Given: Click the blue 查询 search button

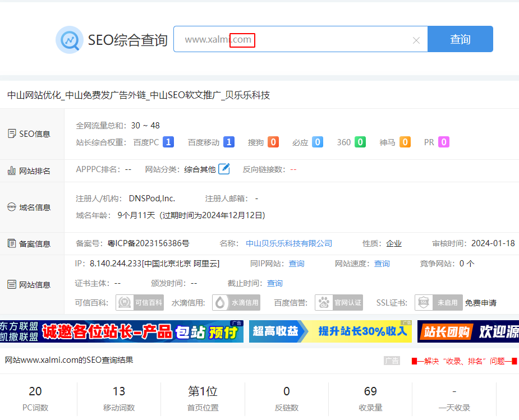Looking at the screenshot, I should pos(460,39).
